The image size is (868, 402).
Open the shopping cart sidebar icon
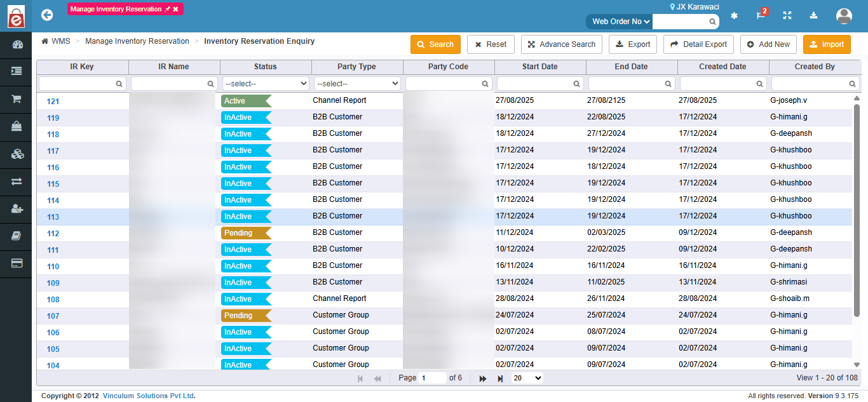17,99
